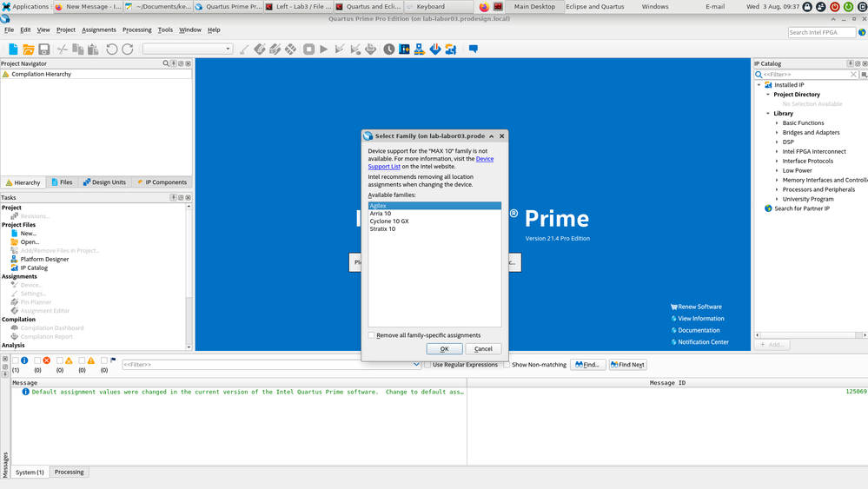Toggle the info messages filter checkbox
868x489 pixels.
pyautogui.click(x=16, y=360)
